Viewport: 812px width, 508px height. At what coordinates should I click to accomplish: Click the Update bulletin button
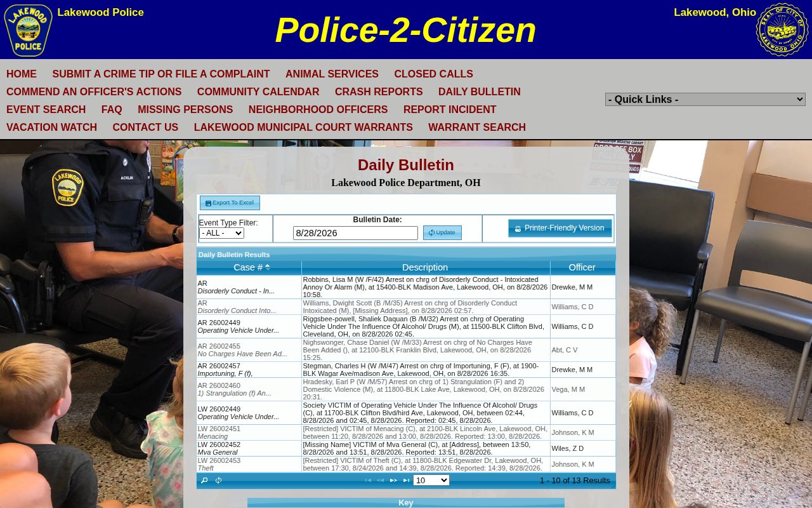[442, 232]
